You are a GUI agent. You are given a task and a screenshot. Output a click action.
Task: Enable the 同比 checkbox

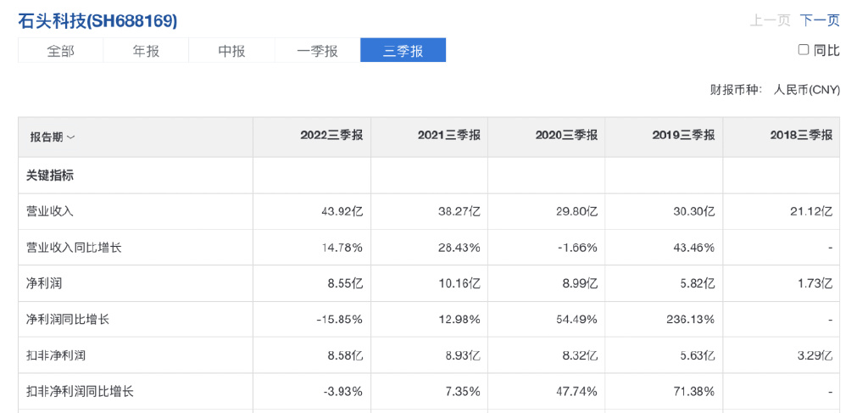[x=804, y=50]
